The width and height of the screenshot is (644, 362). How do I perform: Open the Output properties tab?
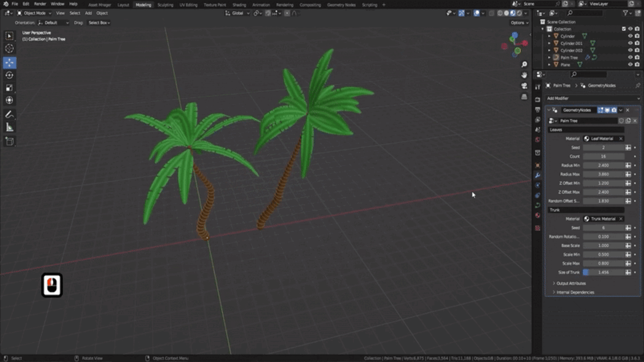pyautogui.click(x=538, y=110)
